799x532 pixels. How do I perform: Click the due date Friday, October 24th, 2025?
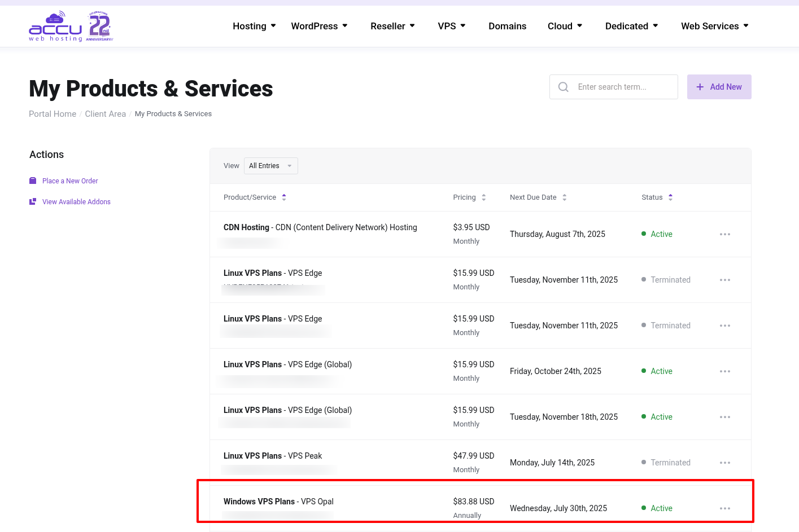coord(556,371)
